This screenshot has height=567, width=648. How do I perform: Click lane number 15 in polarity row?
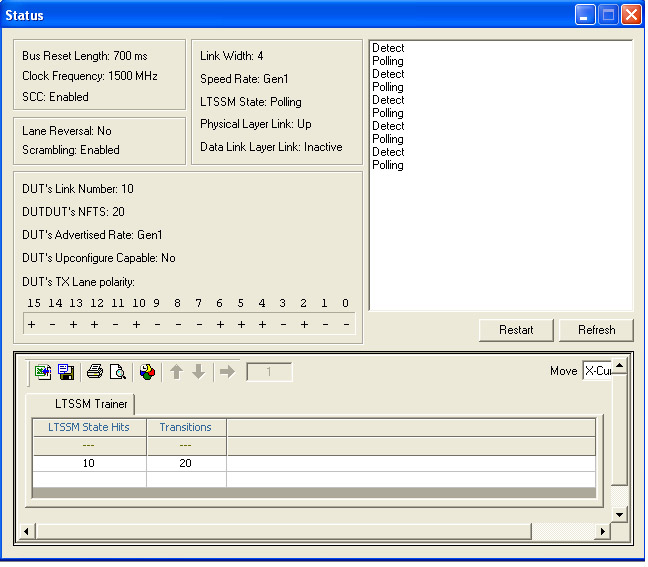(x=34, y=304)
